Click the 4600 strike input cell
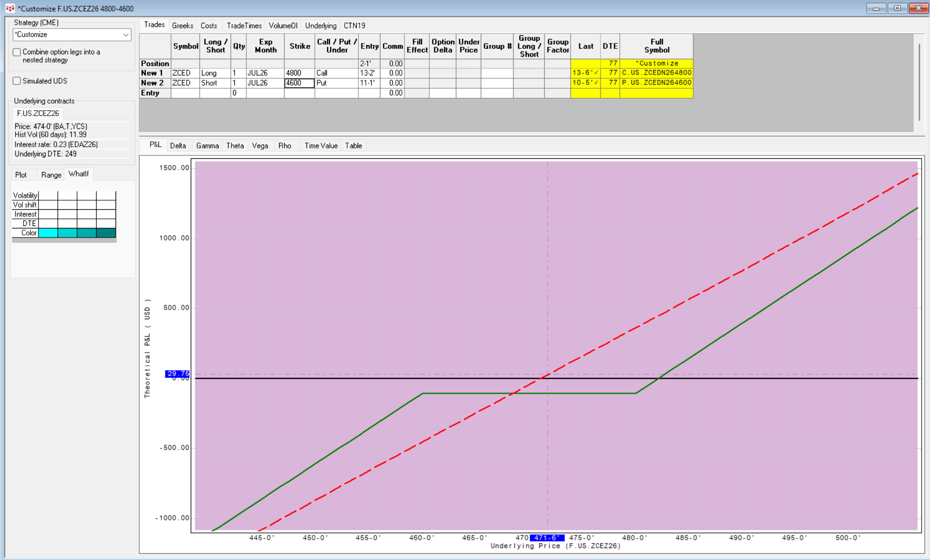The image size is (930, 560). tap(299, 83)
